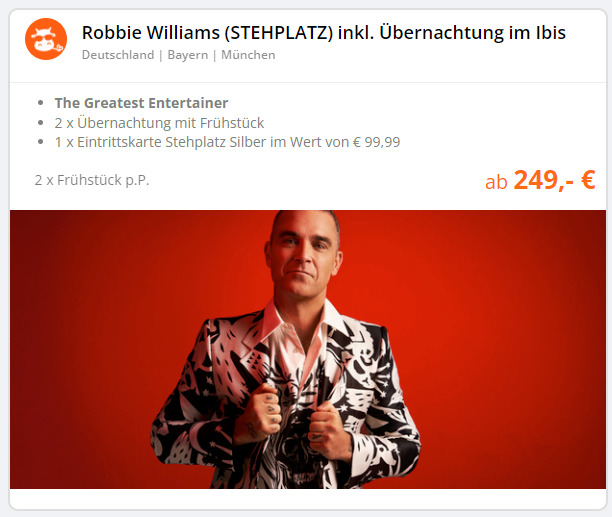Image resolution: width=612 pixels, height=517 pixels.
Task: Open the Robbie Williams offer photo
Action: tap(308, 349)
